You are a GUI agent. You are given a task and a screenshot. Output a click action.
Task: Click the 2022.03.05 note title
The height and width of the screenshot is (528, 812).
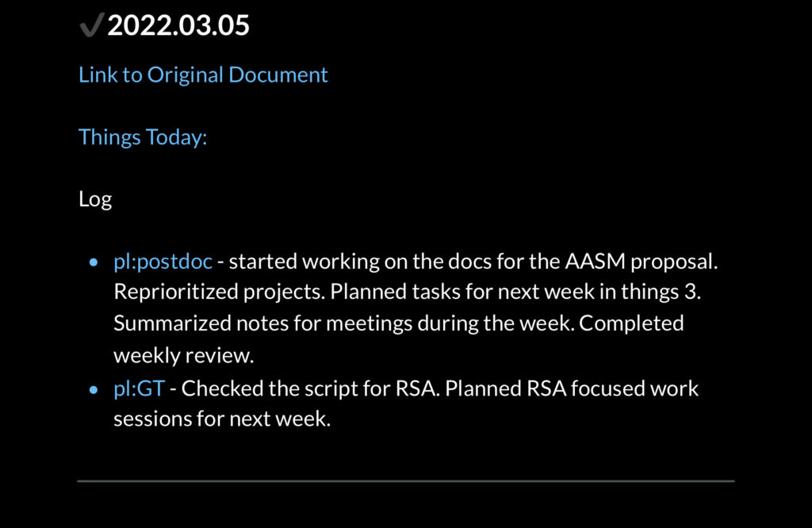(178, 25)
